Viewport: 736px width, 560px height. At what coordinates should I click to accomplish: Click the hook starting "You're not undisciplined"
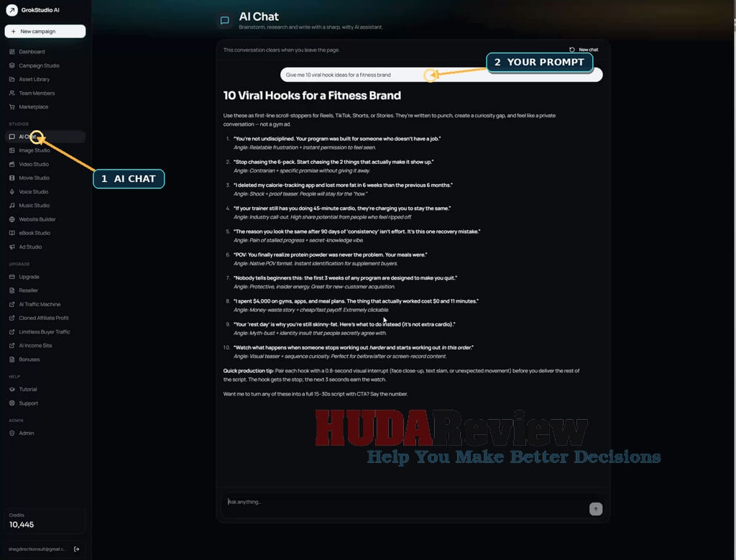[337, 139]
